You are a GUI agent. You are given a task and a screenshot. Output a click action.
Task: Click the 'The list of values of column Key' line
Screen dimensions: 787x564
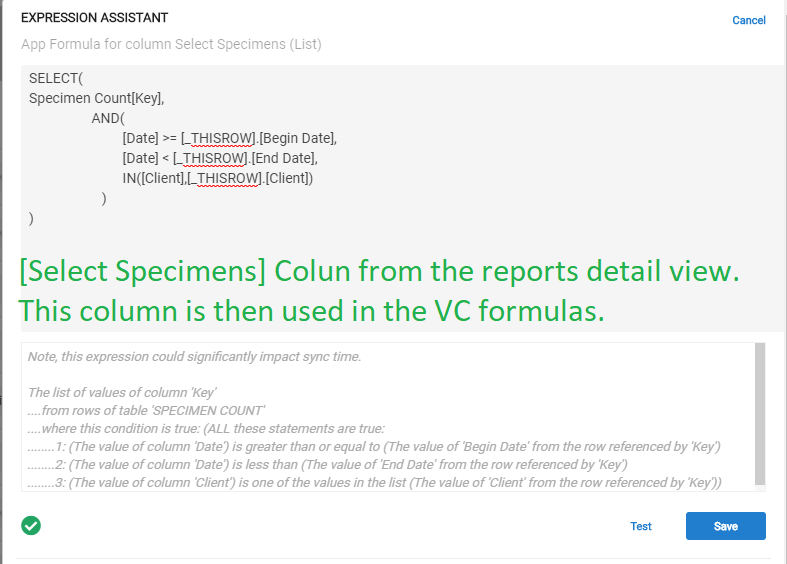[122, 392]
